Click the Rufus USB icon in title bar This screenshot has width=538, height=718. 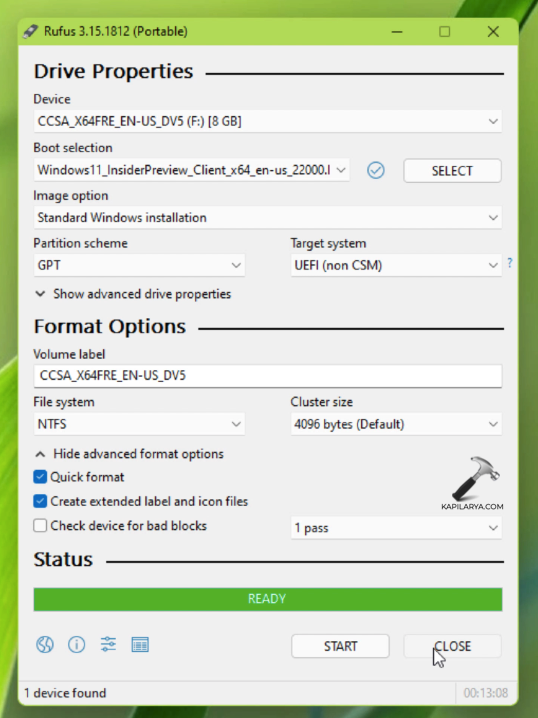pyautogui.click(x=31, y=32)
